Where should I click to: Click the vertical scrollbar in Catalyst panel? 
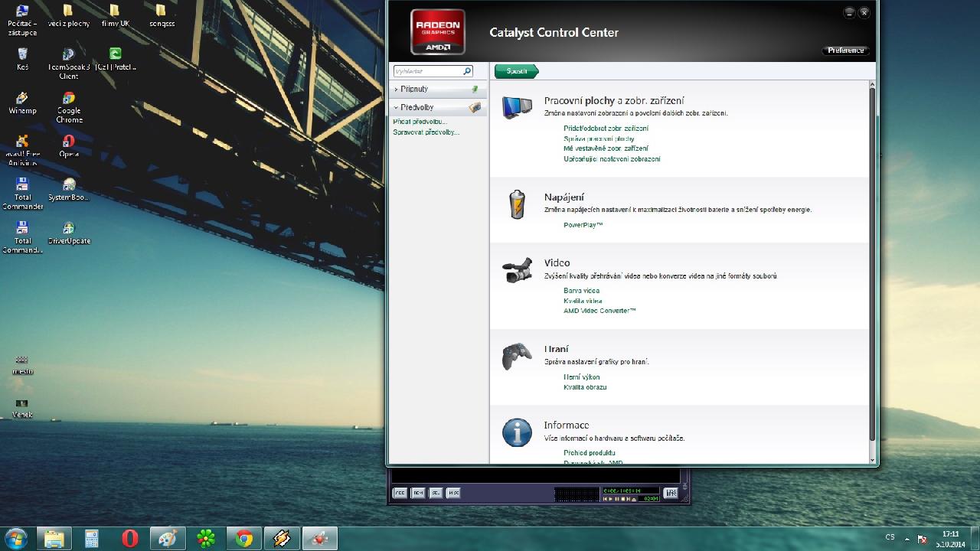(872, 260)
